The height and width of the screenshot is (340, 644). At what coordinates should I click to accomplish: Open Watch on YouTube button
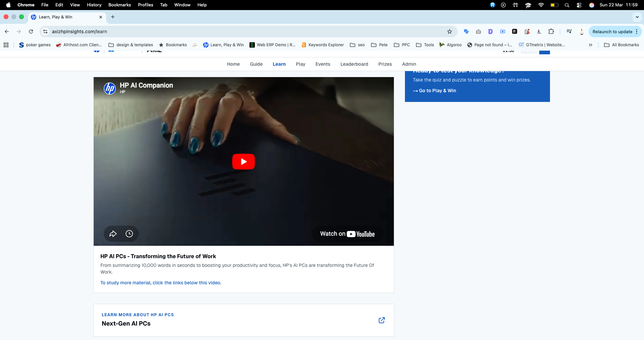(x=348, y=234)
